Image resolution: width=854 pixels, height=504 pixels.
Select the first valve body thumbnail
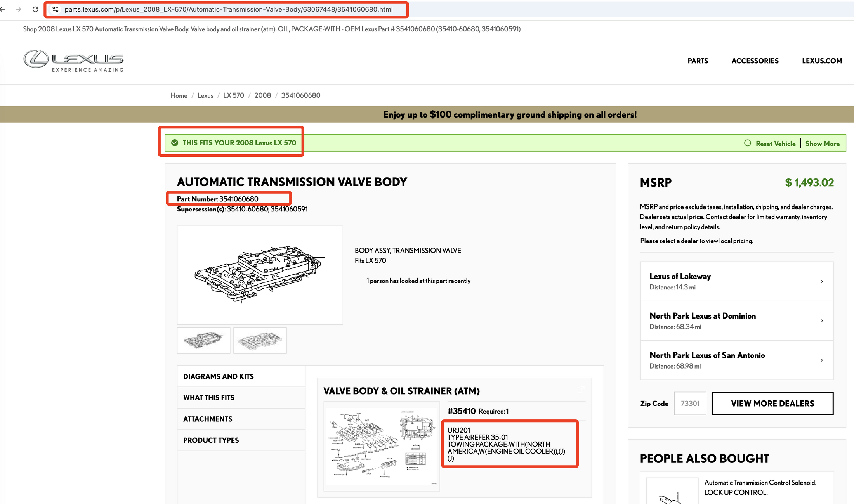(204, 341)
